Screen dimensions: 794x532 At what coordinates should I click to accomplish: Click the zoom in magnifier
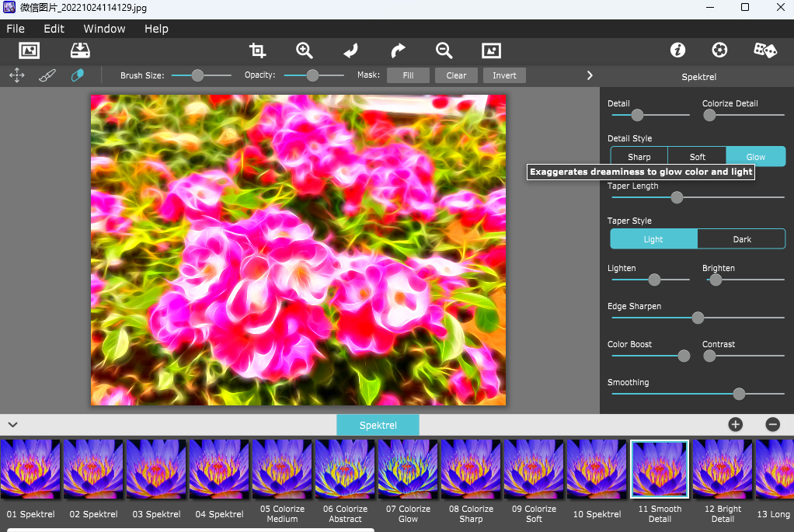(304, 50)
